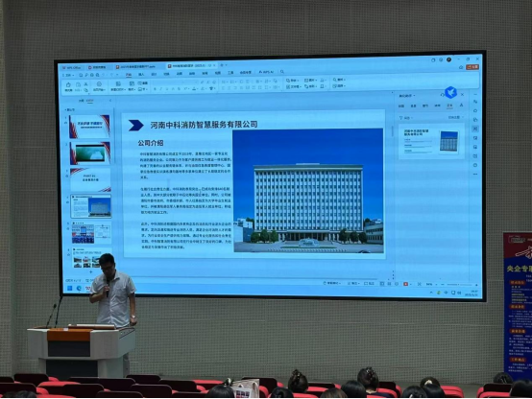Collapse the slide thumbnail panel chevron
The width and height of the screenshot is (532, 399).
coord(109,101)
